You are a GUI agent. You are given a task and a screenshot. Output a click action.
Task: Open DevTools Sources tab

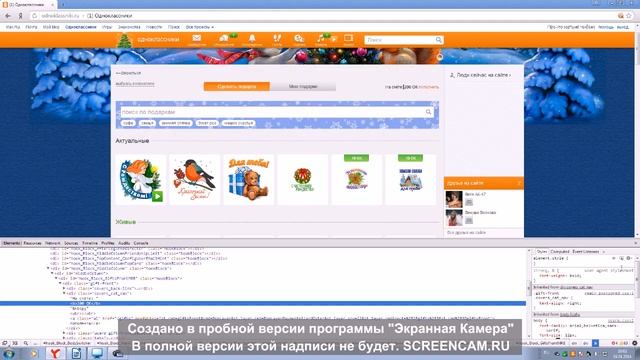[x=71, y=243]
